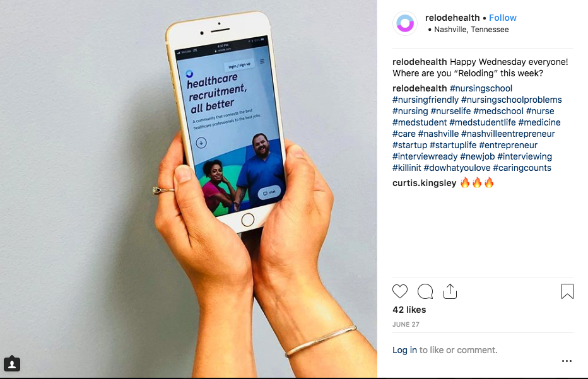Open the #medstudentlife hashtag
Image resolution: width=588 pixels, height=379 pixels.
(482, 122)
